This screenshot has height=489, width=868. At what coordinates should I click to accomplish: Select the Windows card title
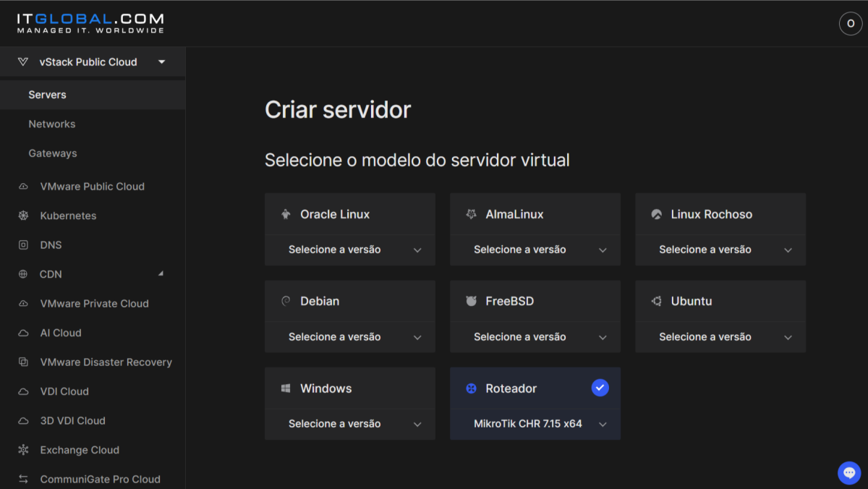(326, 388)
